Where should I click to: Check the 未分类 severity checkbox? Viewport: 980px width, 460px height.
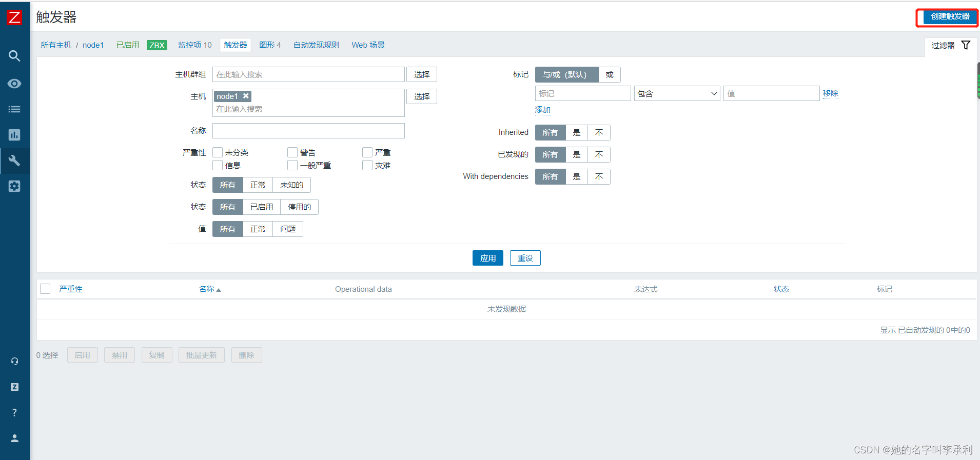pyautogui.click(x=218, y=152)
